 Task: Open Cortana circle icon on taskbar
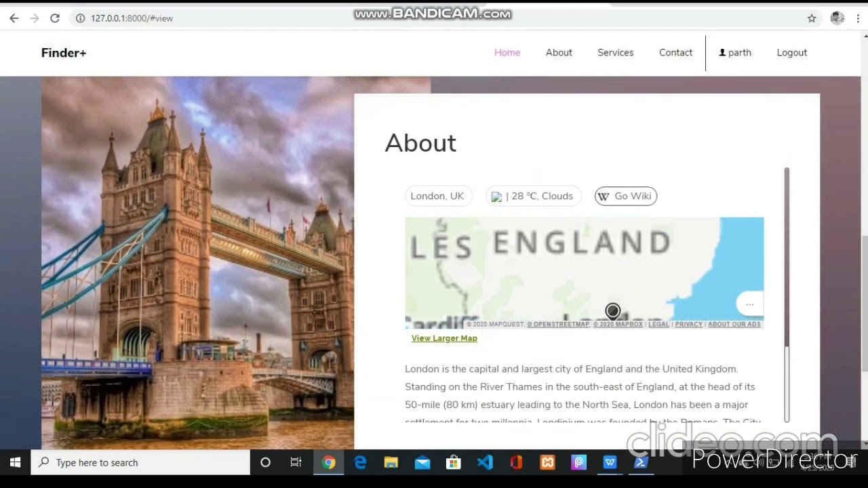pyautogui.click(x=265, y=462)
